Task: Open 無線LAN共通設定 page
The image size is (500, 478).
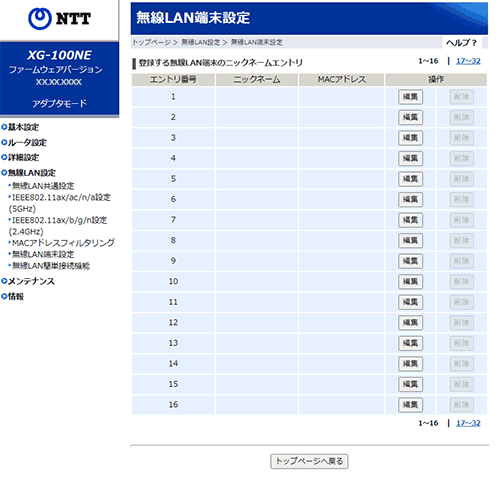Action: point(43,186)
